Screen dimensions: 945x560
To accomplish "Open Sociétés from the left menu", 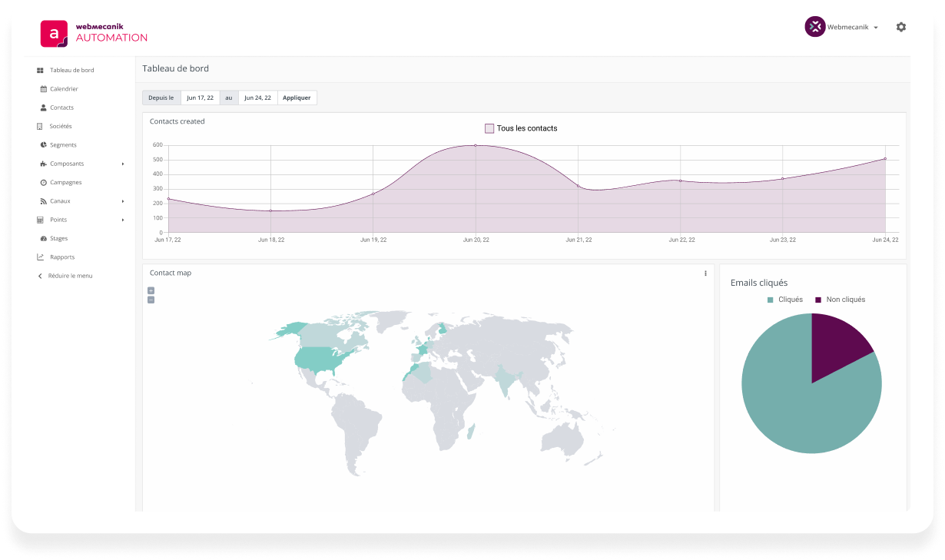I will pyautogui.click(x=61, y=126).
